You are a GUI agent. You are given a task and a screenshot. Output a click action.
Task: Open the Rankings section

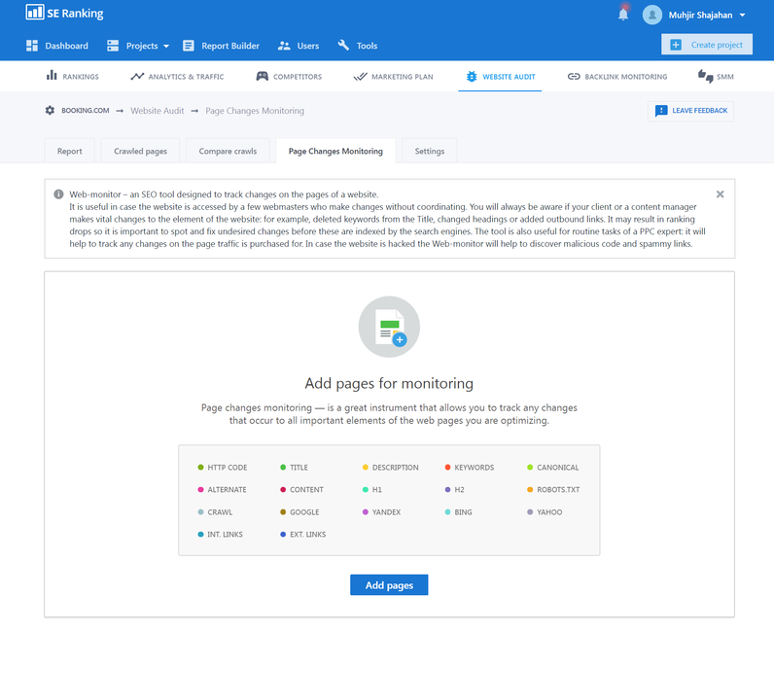[73, 76]
